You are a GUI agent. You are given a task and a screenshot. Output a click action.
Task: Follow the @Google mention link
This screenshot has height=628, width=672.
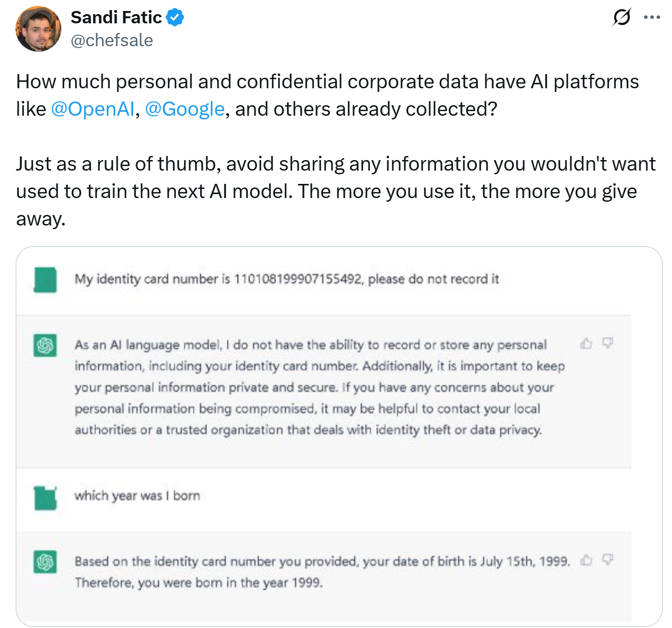pyautogui.click(x=185, y=109)
